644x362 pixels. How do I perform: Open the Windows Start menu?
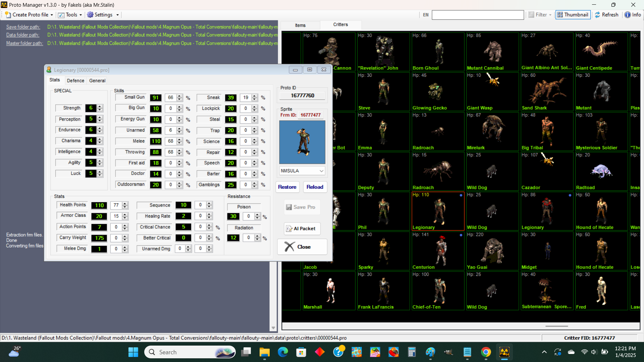coord(133,352)
